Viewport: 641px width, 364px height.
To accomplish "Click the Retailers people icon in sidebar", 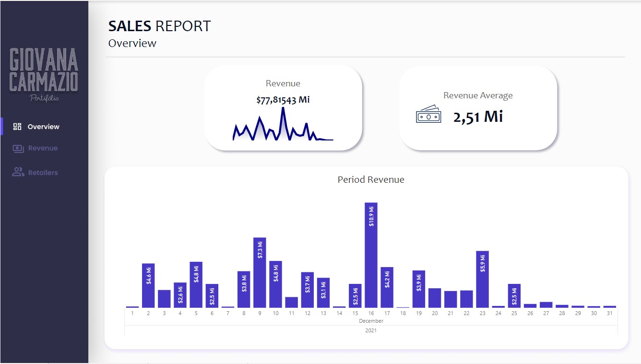I will 18,172.
